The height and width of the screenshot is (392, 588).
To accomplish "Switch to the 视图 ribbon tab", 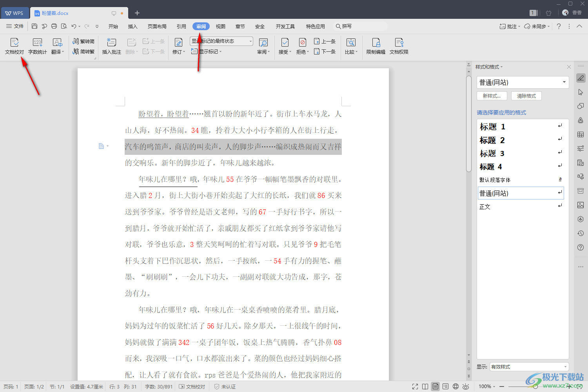I will [x=221, y=26].
